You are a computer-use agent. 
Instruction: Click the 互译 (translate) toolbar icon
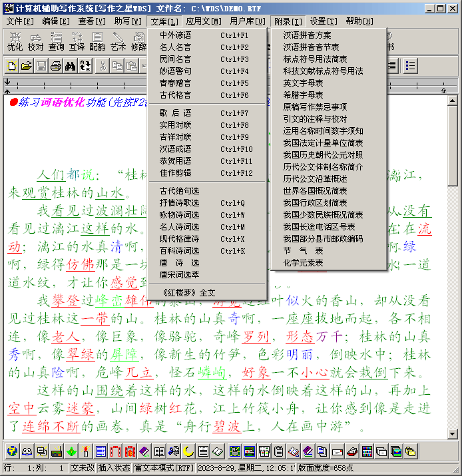coord(77,41)
